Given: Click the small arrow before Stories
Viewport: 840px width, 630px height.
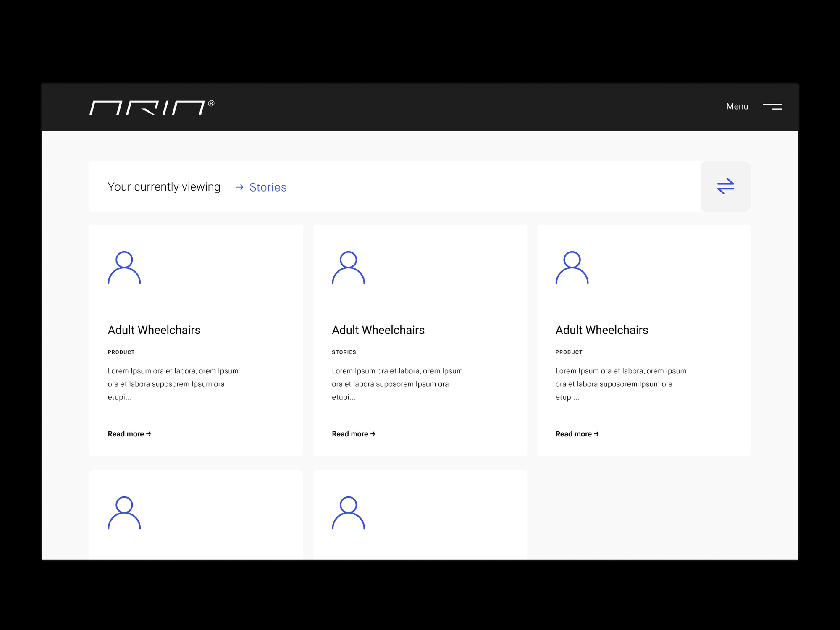Looking at the screenshot, I should [239, 187].
